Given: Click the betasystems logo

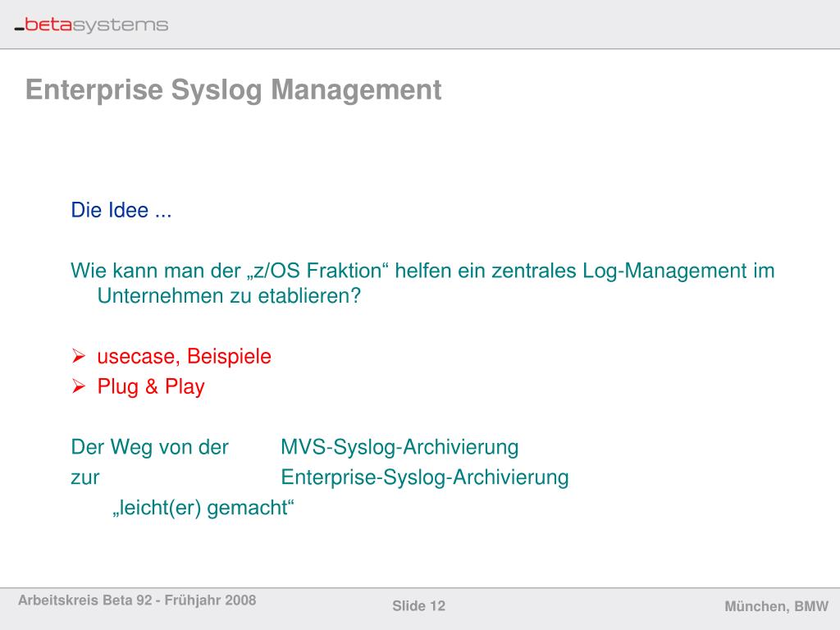Looking at the screenshot, I should pyautogui.click(x=91, y=25).
